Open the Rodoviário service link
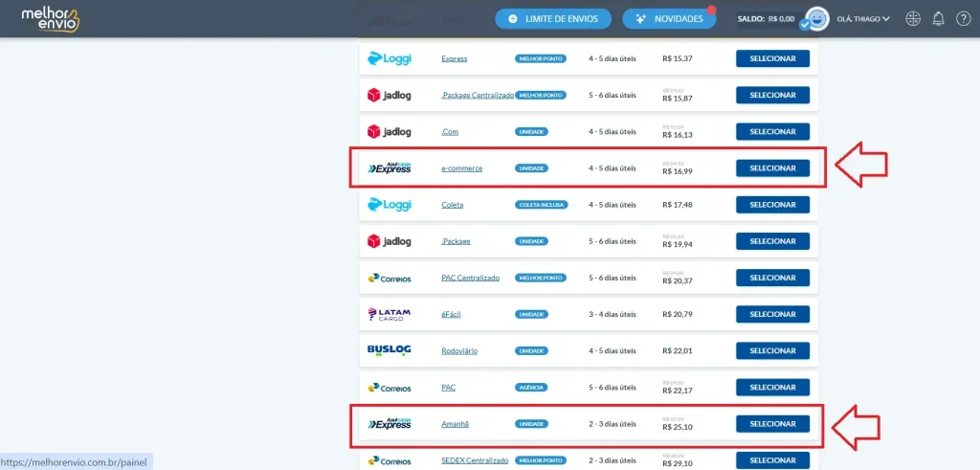The width and height of the screenshot is (980, 470). click(459, 350)
